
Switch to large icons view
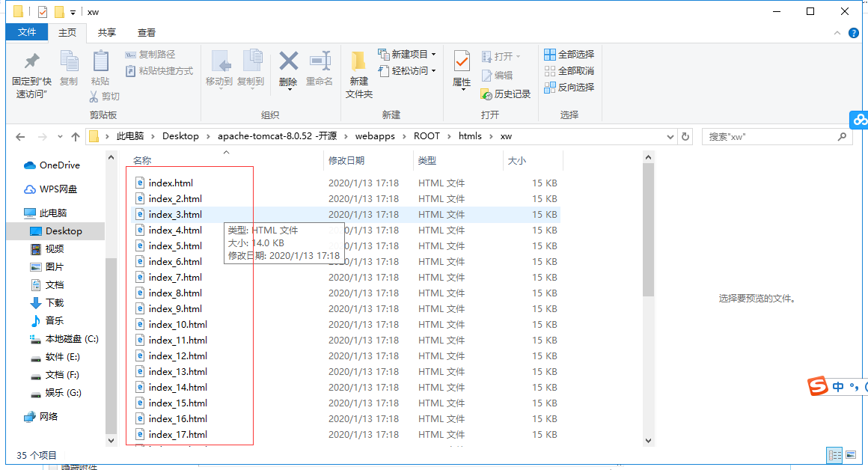point(851,455)
